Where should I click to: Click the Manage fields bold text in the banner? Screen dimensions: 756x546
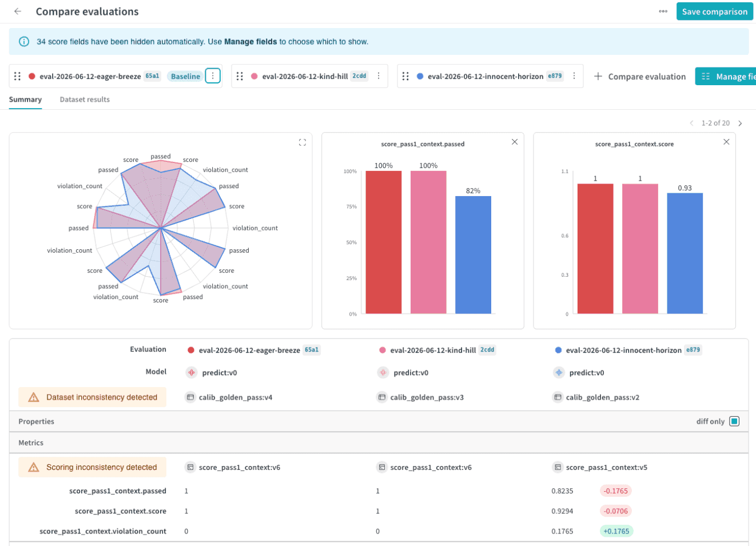point(250,42)
